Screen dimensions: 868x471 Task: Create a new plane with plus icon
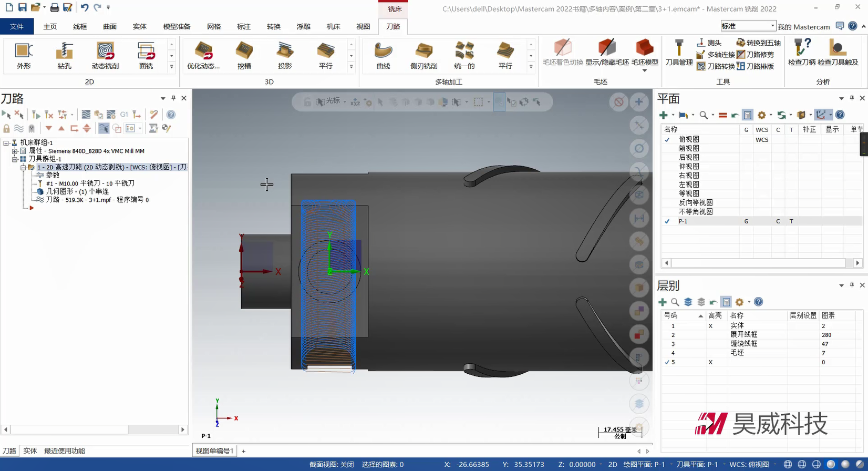(664, 115)
